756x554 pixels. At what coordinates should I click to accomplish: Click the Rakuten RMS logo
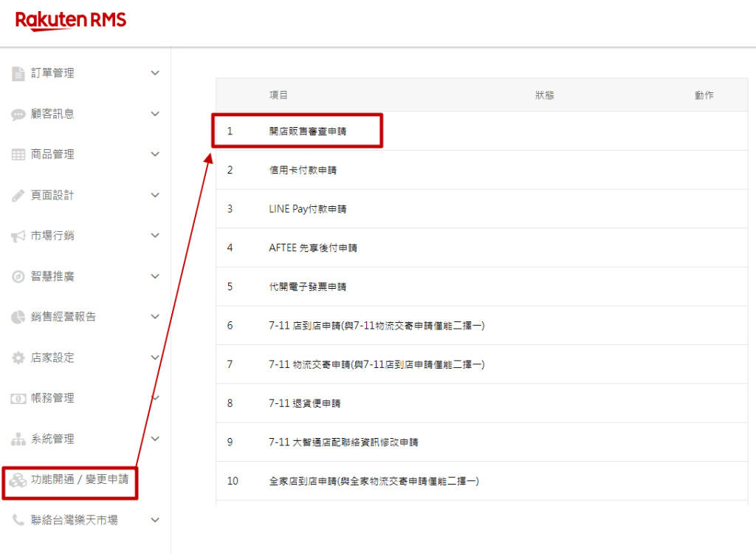[71, 20]
